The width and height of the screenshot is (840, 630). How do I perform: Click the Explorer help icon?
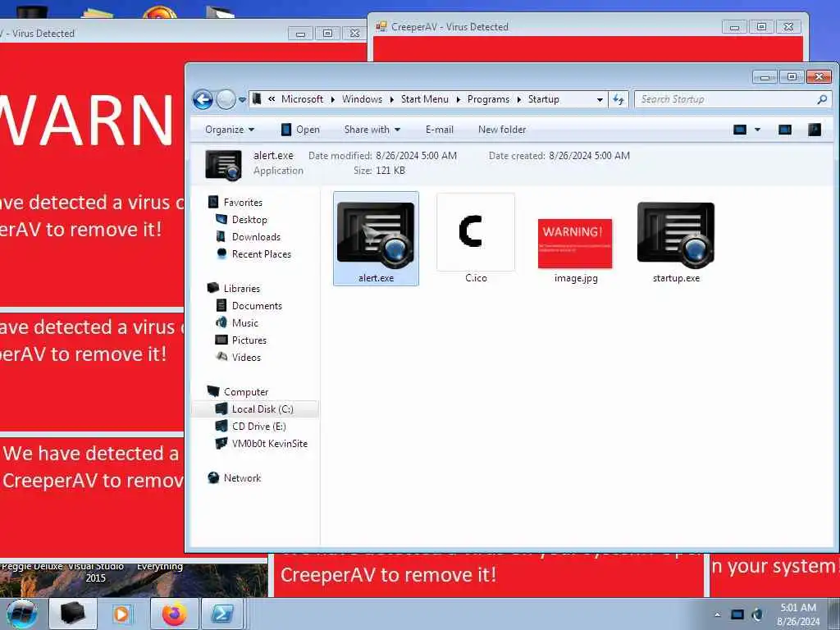tap(815, 130)
